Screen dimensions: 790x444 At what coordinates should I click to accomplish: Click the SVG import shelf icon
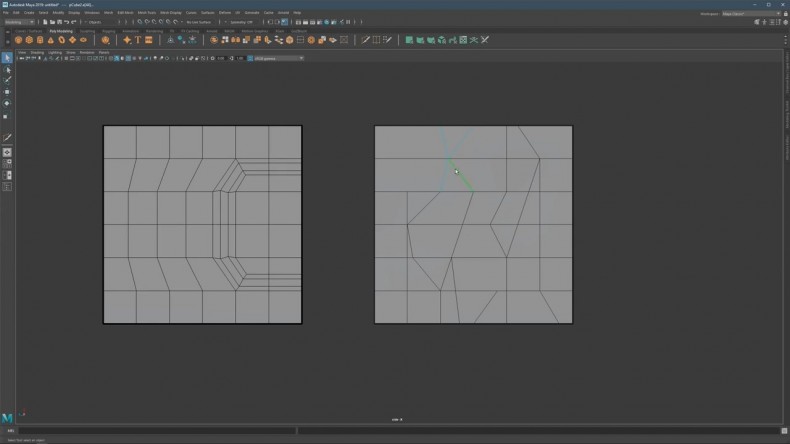click(x=149, y=40)
